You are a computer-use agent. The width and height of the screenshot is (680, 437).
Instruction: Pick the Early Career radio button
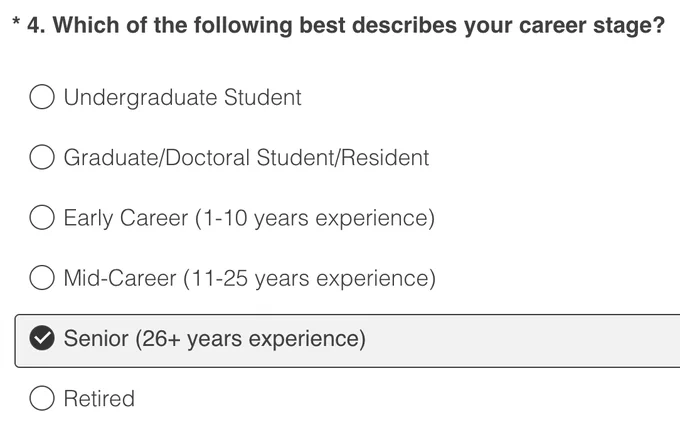coord(42,217)
